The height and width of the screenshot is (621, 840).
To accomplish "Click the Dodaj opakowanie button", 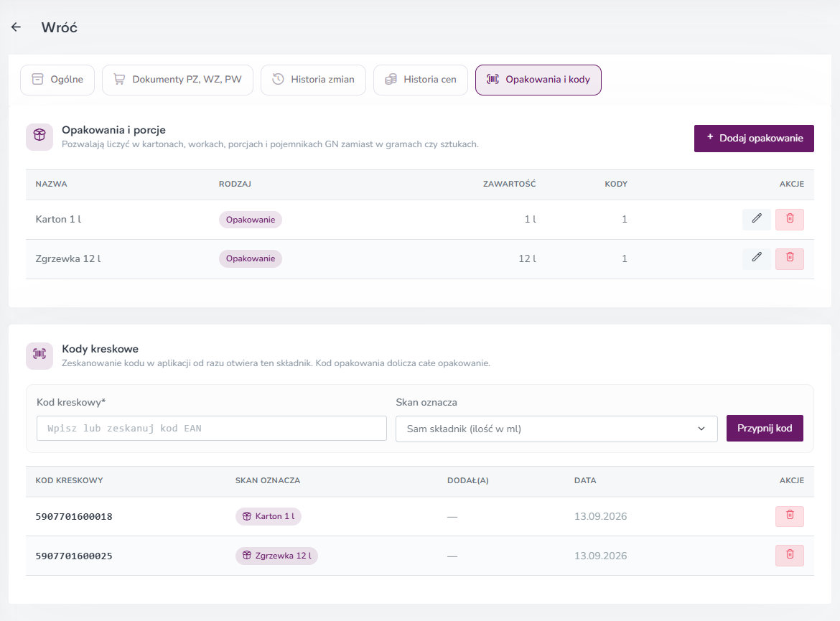I will tap(755, 139).
